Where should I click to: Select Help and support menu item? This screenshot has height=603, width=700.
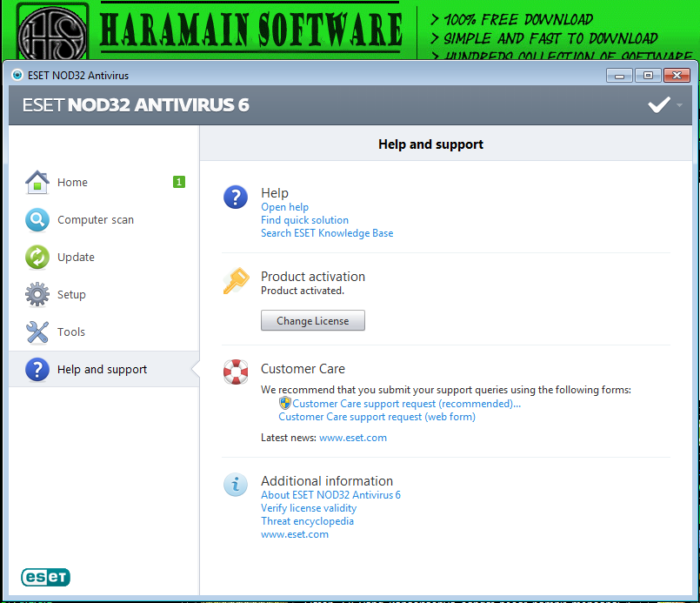pos(103,370)
